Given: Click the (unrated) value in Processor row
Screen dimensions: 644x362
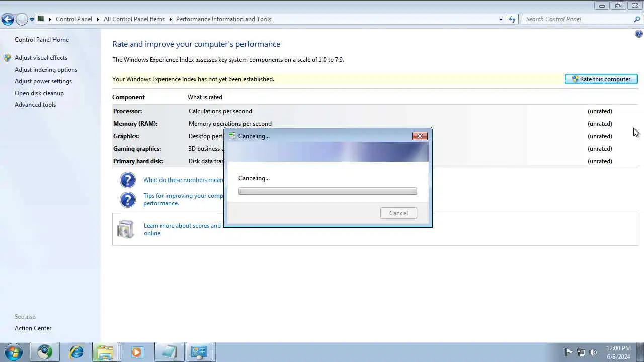Looking at the screenshot, I should [600, 111].
